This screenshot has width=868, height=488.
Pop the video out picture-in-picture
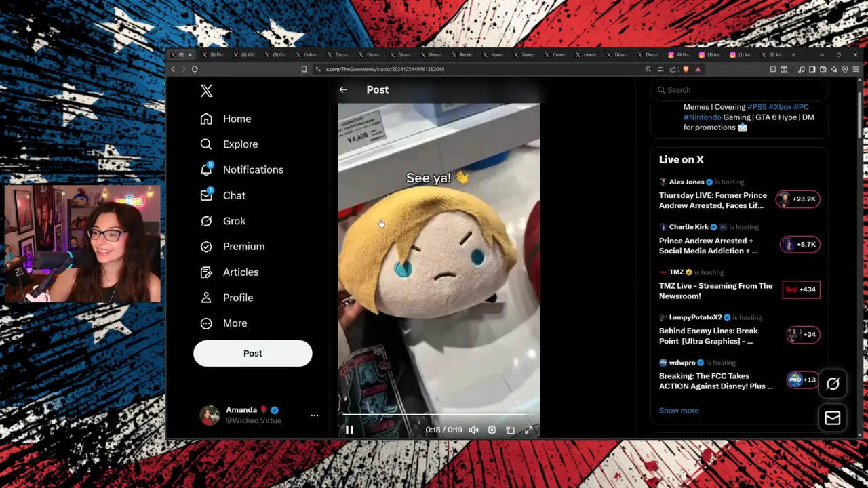pyautogui.click(x=510, y=430)
